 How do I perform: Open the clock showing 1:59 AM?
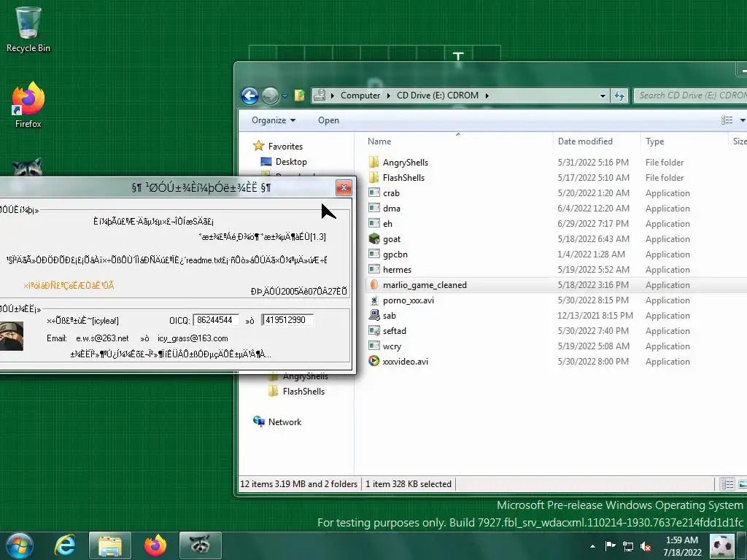682,546
